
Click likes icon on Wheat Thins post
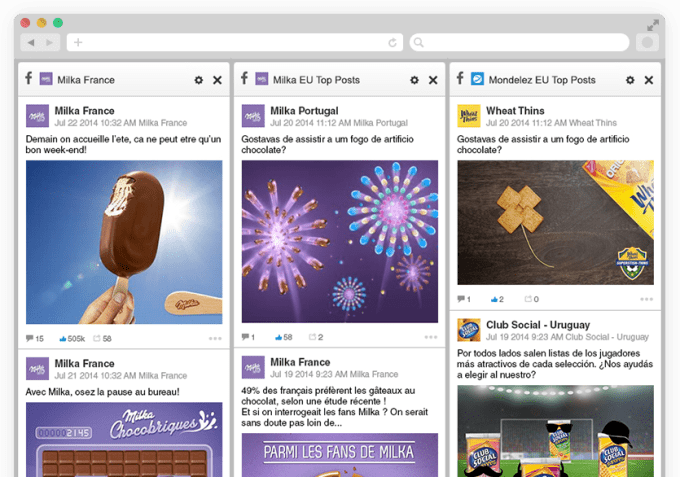point(494,299)
